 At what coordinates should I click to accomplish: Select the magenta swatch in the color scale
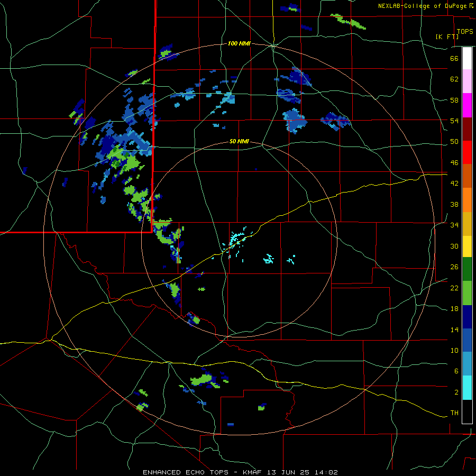click(467, 105)
